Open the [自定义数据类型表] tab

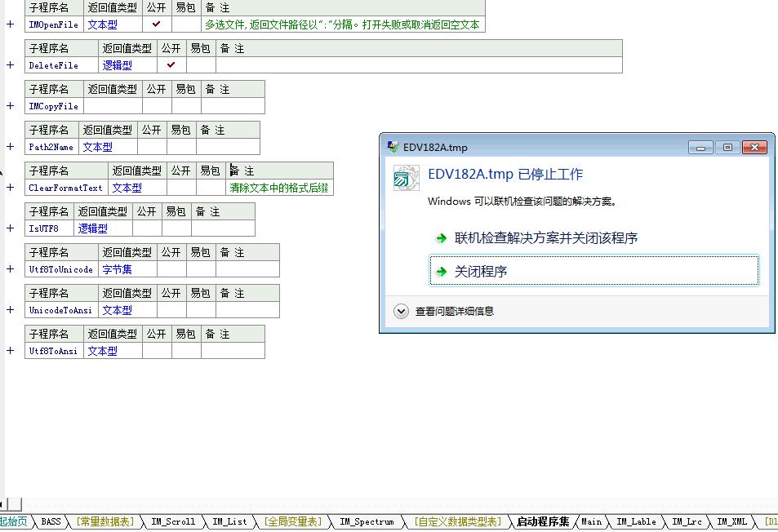pyautogui.click(x=458, y=521)
